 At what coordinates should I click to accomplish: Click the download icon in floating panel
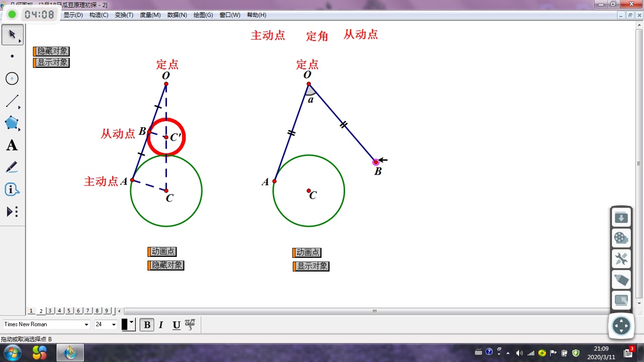coord(621,218)
